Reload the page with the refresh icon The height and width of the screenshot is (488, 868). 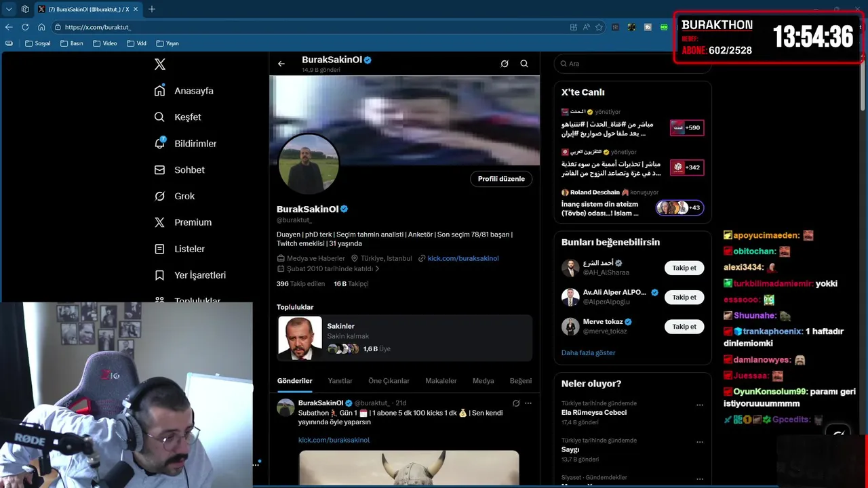[25, 27]
